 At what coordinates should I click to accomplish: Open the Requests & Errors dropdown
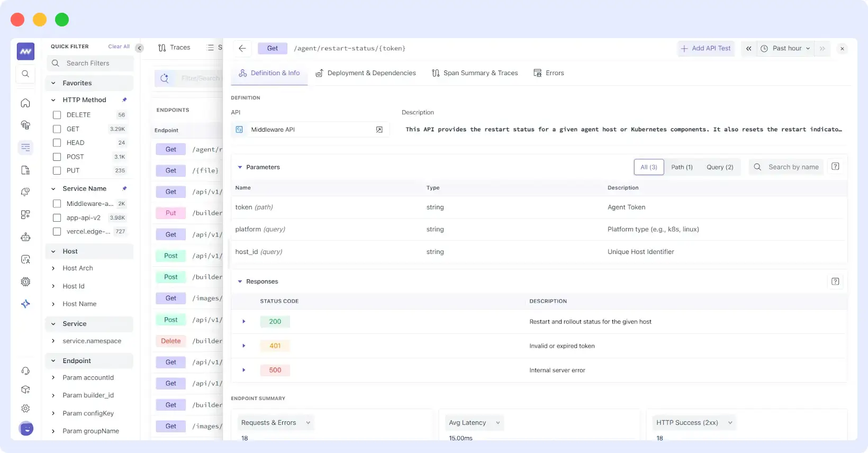(275, 423)
